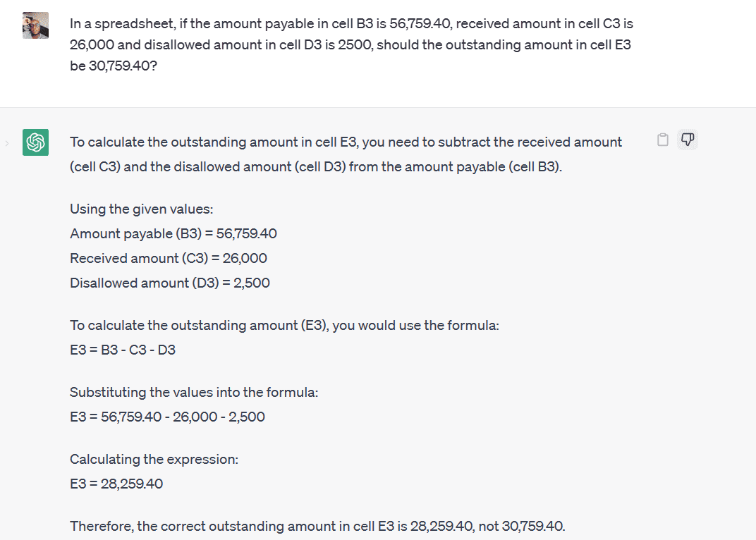Click the opening sentence of the ChatGPT response
Image resolution: width=756 pixels, height=540 pixels.
pyautogui.click(x=346, y=142)
